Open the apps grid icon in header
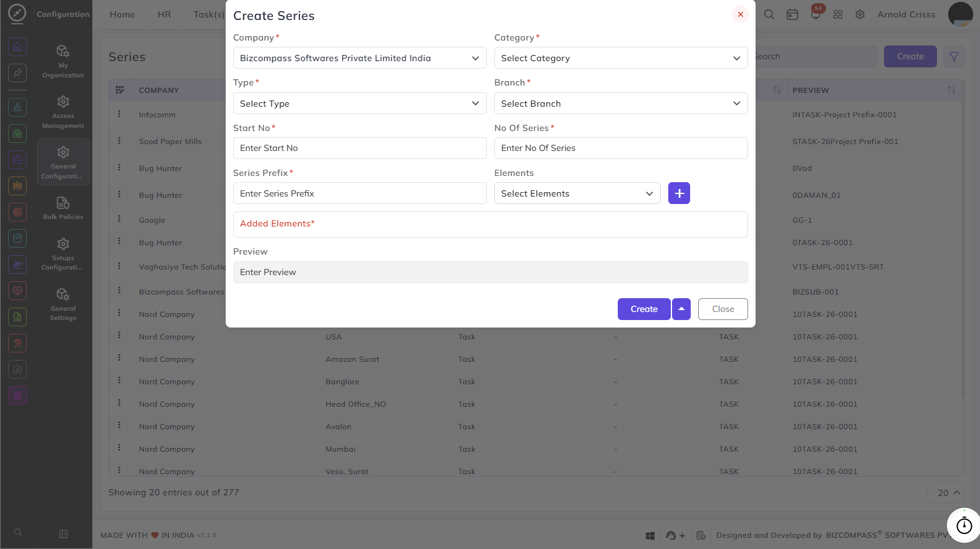980x549 pixels. [838, 14]
